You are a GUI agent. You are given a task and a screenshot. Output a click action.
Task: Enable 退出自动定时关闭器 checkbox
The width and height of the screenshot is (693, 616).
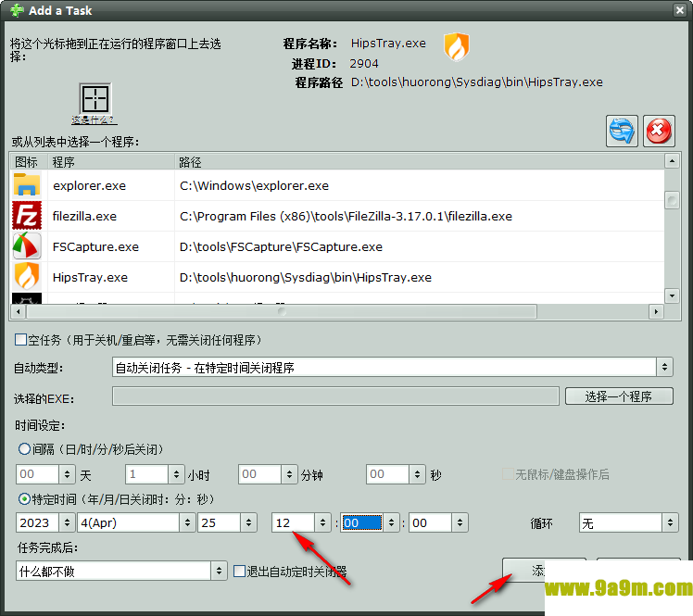(x=239, y=571)
